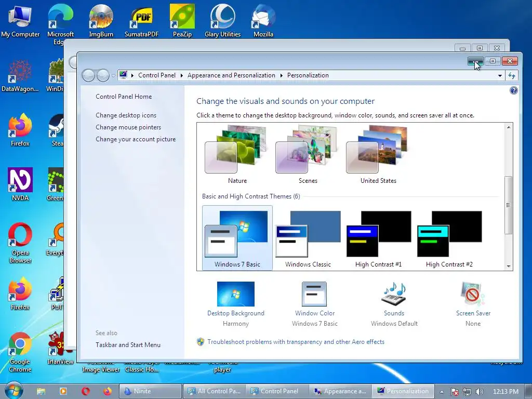532x399 pixels.
Task: Switch to Control Panel taskbar button
Action: click(x=277, y=391)
